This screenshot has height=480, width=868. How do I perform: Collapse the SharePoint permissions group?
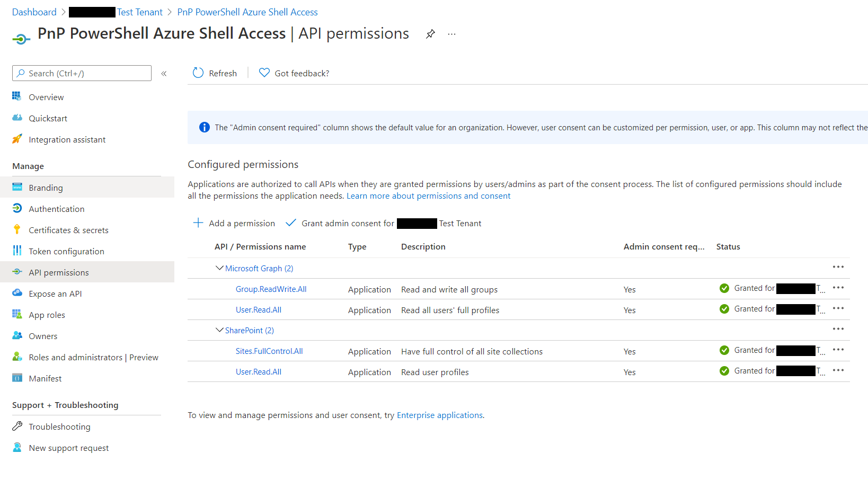coord(219,330)
